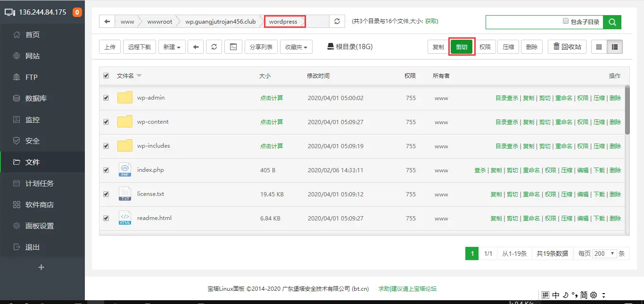Image resolution: width=644 pixels, height=304 pixels.
Task: Click the 压缩 compress toolbar button
Action: tap(508, 47)
